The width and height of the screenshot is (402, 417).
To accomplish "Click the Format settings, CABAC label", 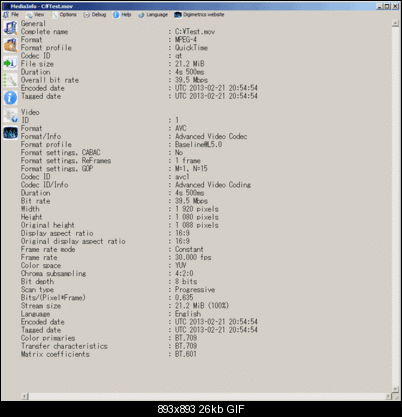I will 61,152.
